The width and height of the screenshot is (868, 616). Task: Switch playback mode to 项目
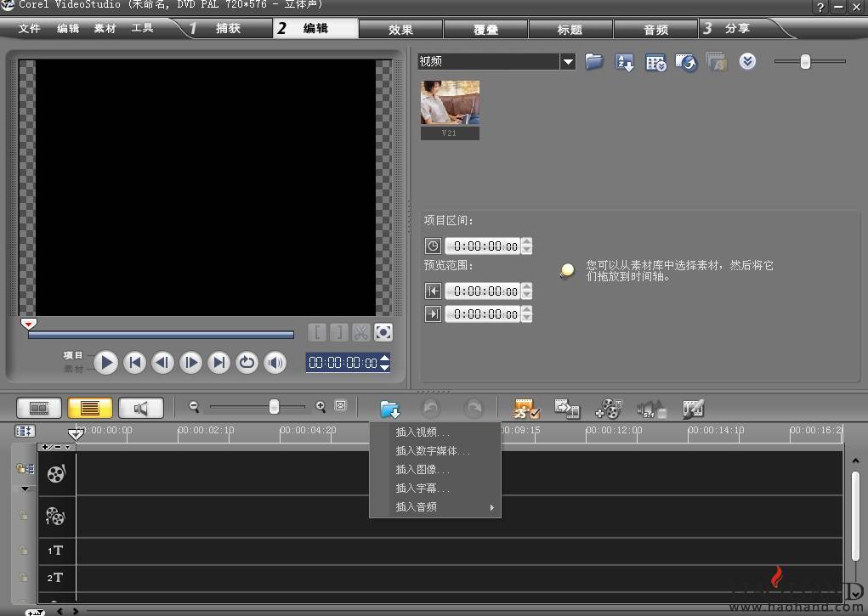pyautogui.click(x=72, y=355)
